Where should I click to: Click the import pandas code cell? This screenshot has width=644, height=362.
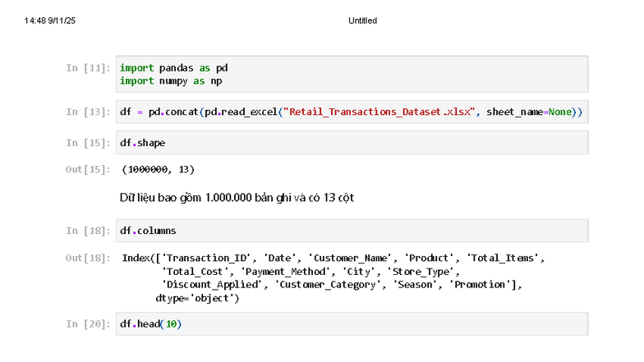(352, 74)
